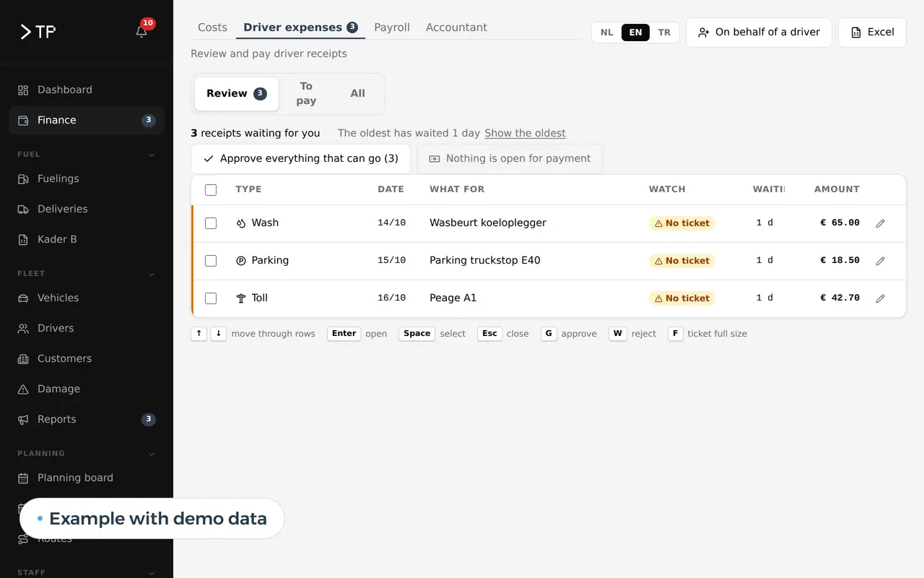Click the WHAT FOR column header
Image resolution: width=924 pixels, height=578 pixels.
(457, 189)
